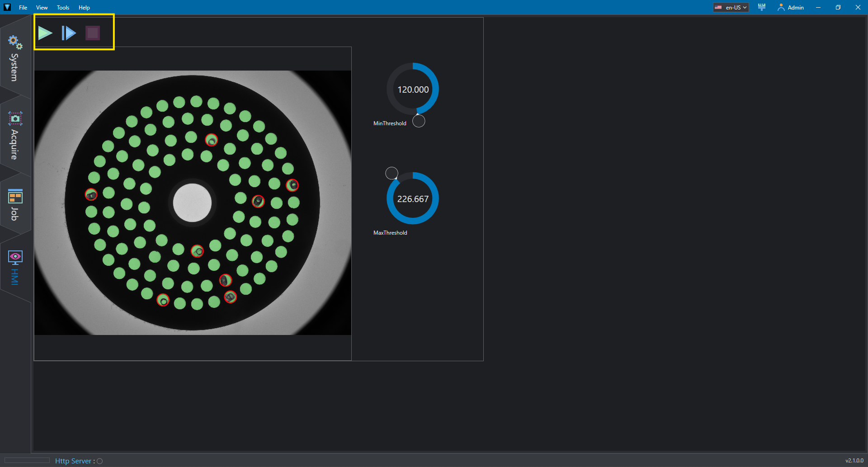
Task: Open the System sidebar tab
Action: (15, 58)
